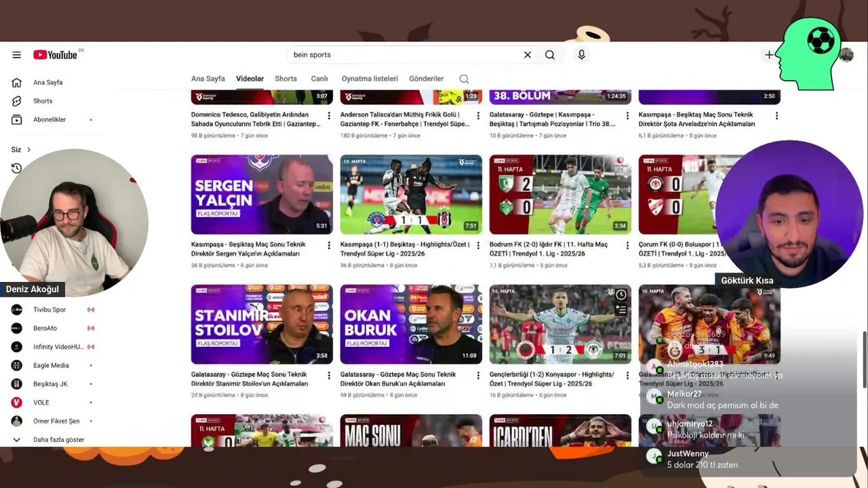
Task: Play Bodrum FK 2-0 Iğdır thumbnail
Action: pos(560,195)
